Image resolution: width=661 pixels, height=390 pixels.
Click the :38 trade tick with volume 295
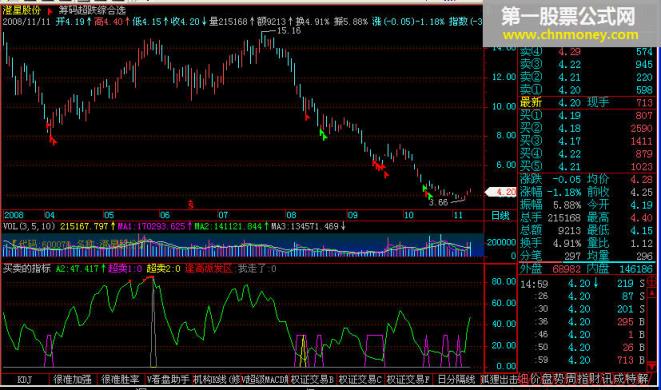pos(583,322)
